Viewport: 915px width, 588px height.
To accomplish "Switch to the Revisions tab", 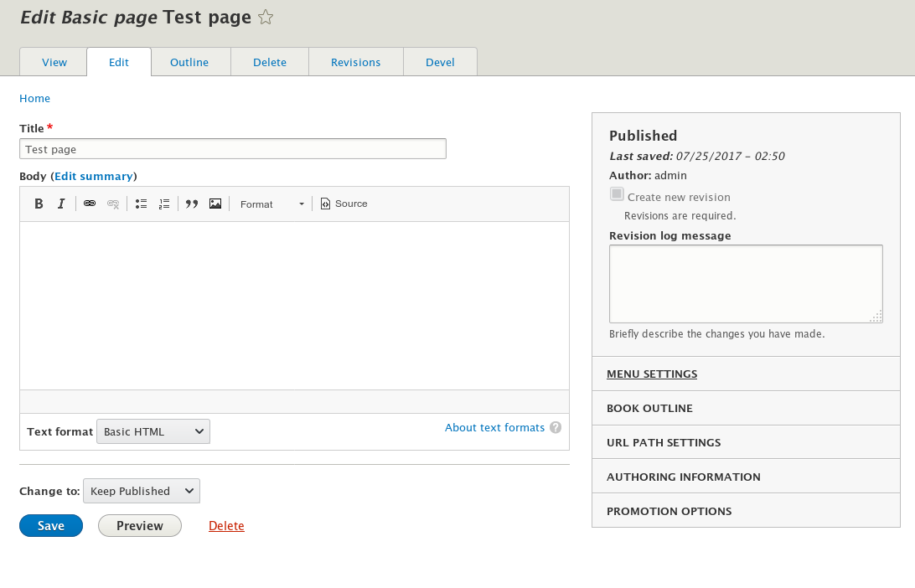I will coord(355,62).
